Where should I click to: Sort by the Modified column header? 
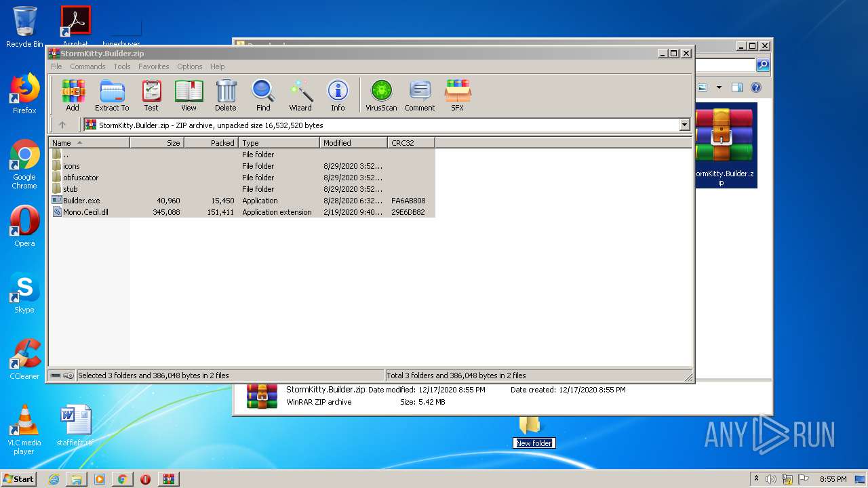[x=353, y=143]
